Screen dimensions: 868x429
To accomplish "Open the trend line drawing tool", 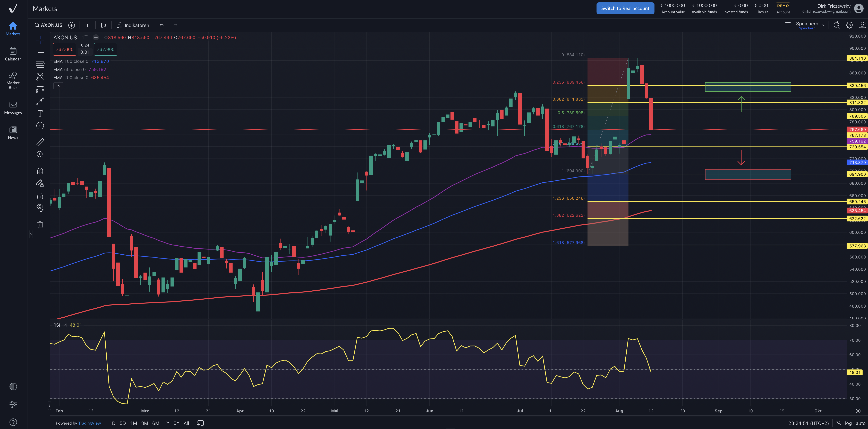I will click(40, 52).
